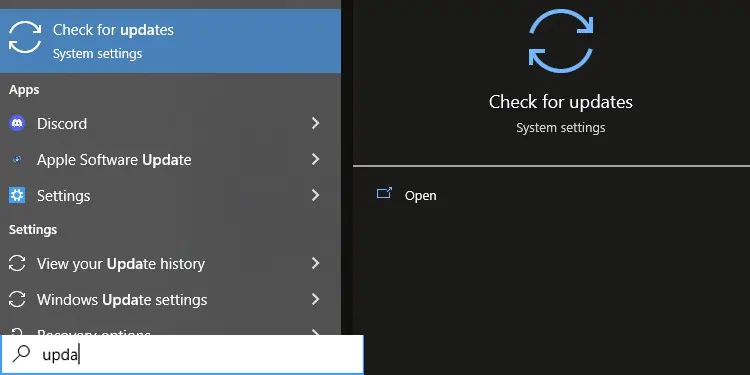Click the search magnifier icon
Screen dimensions: 750x375
[x=21, y=354]
